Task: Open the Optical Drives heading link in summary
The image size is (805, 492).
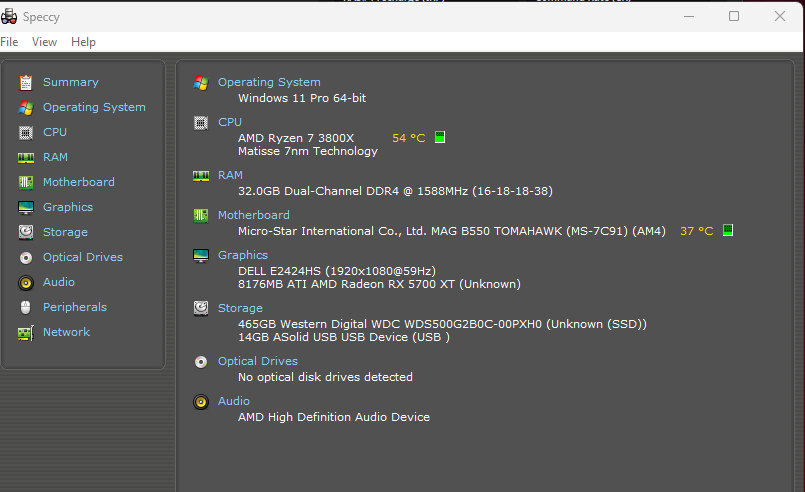Action: (258, 361)
